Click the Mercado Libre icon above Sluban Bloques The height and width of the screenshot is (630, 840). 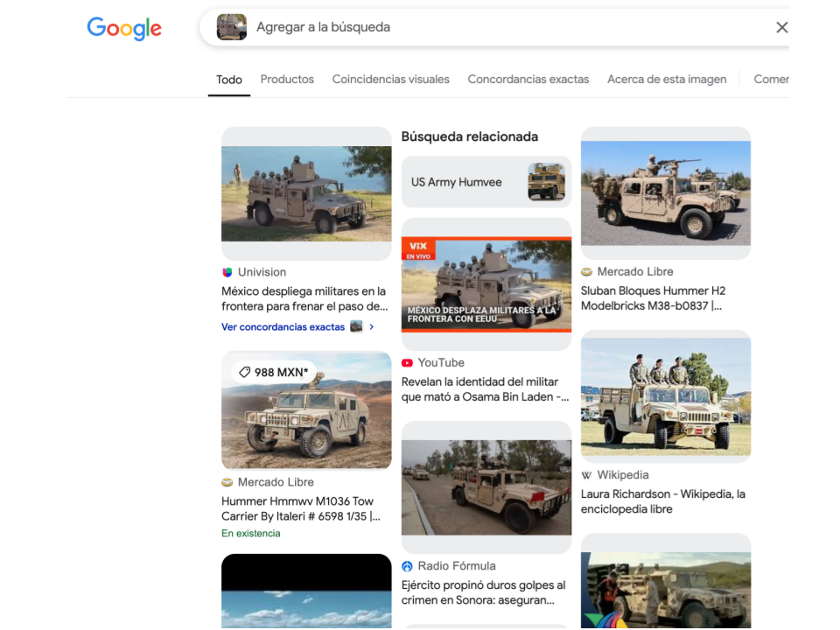pyautogui.click(x=586, y=271)
